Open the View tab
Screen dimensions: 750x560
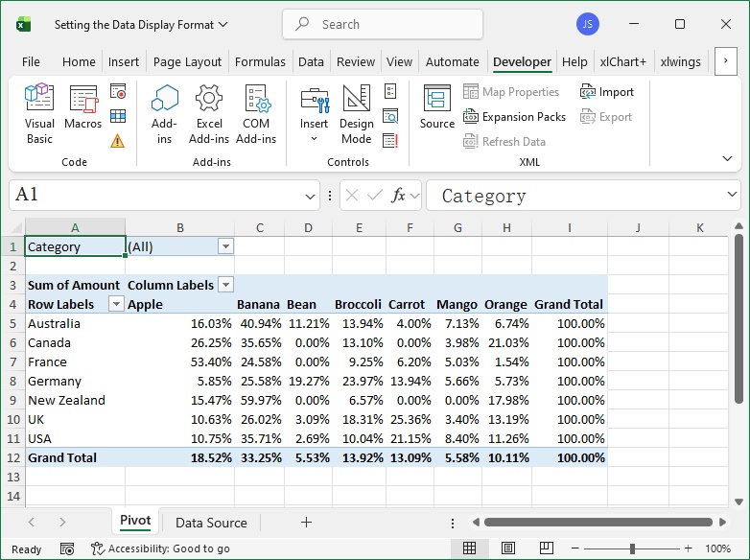coord(399,61)
